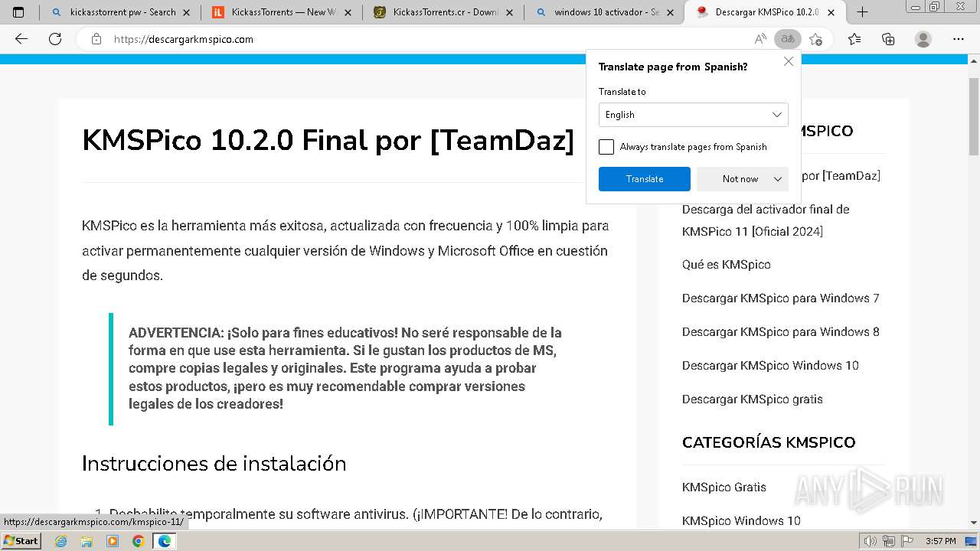Open the Windows Start menu
Viewport: 980px width, 551px height.
tap(21, 540)
